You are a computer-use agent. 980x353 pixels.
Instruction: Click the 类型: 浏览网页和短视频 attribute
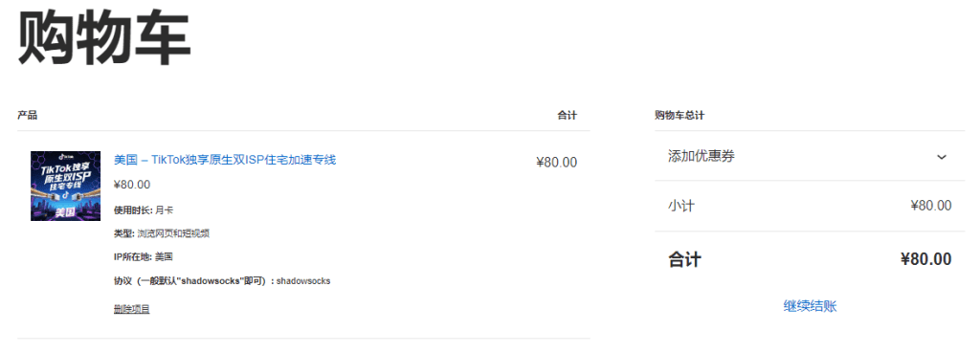pos(161,233)
